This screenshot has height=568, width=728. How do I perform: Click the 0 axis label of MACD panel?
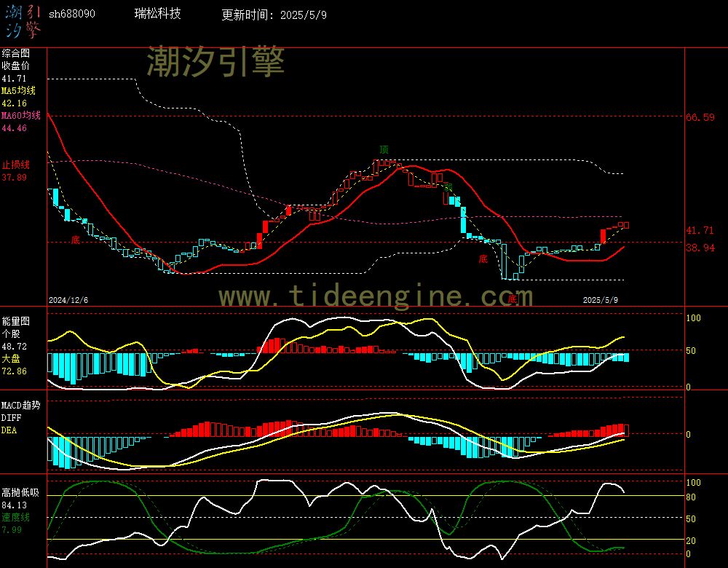[x=689, y=435]
